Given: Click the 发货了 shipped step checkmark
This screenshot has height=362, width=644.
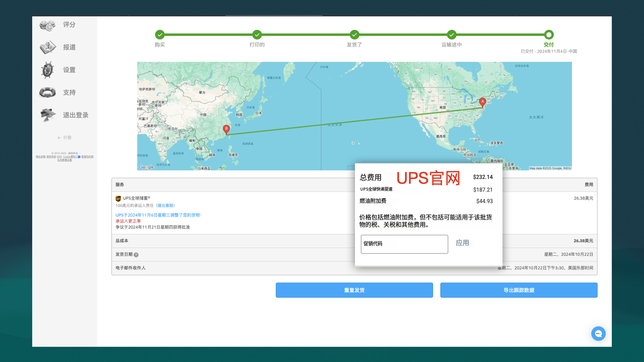Looking at the screenshot, I should click(x=354, y=35).
